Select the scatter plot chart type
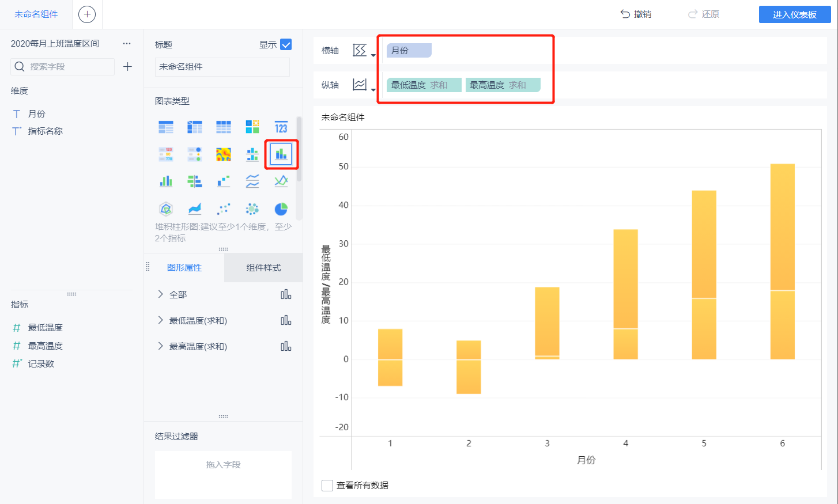The image size is (838, 504). click(x=224, y=209)
